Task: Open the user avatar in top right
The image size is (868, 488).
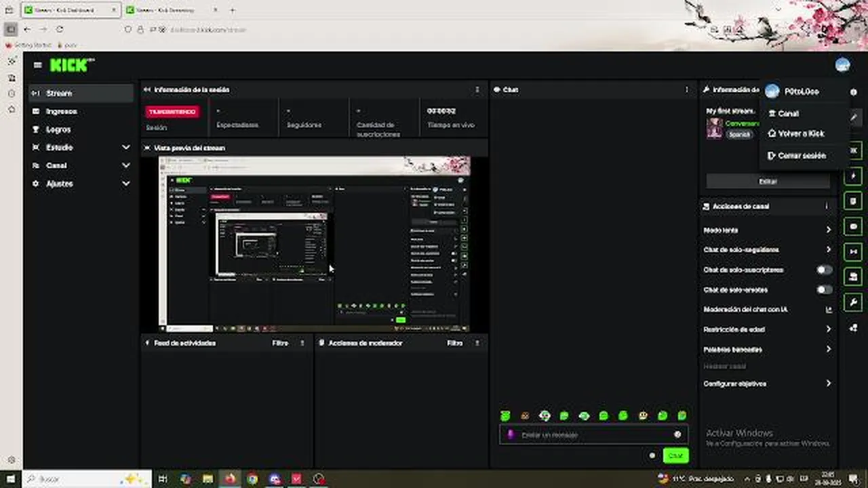Action: click(843, 65)
